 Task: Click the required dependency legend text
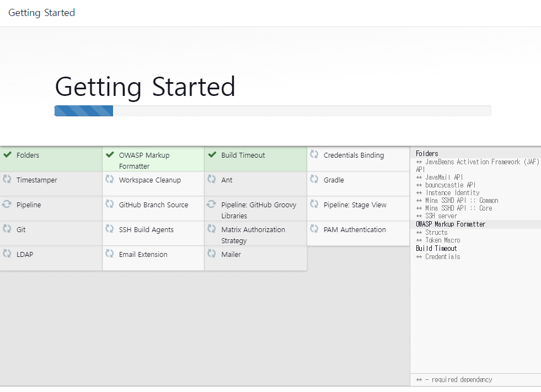click(454, 379)
